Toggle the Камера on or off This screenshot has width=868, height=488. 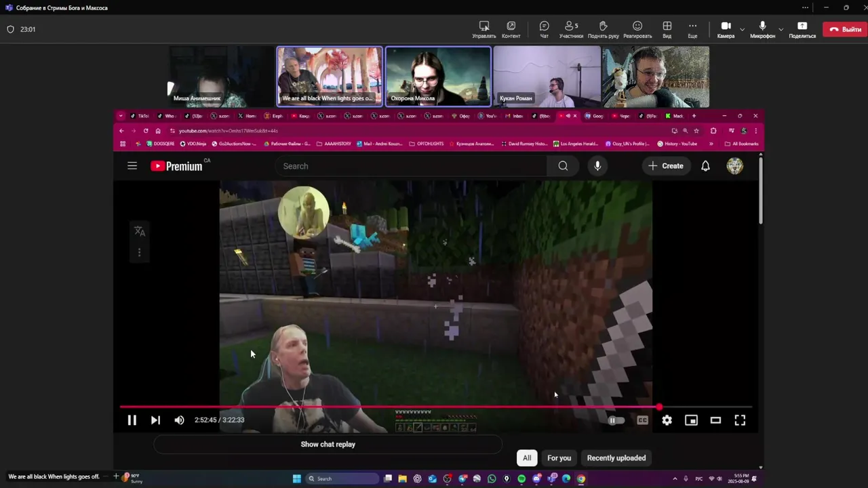(726, 30)
